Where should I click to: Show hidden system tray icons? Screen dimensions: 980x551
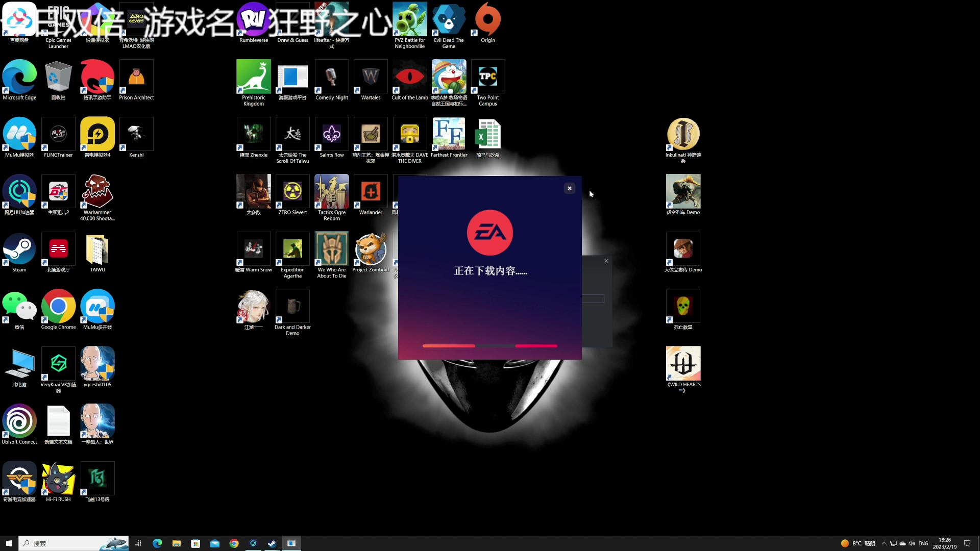pyautogui.click(x=884, y=543)
